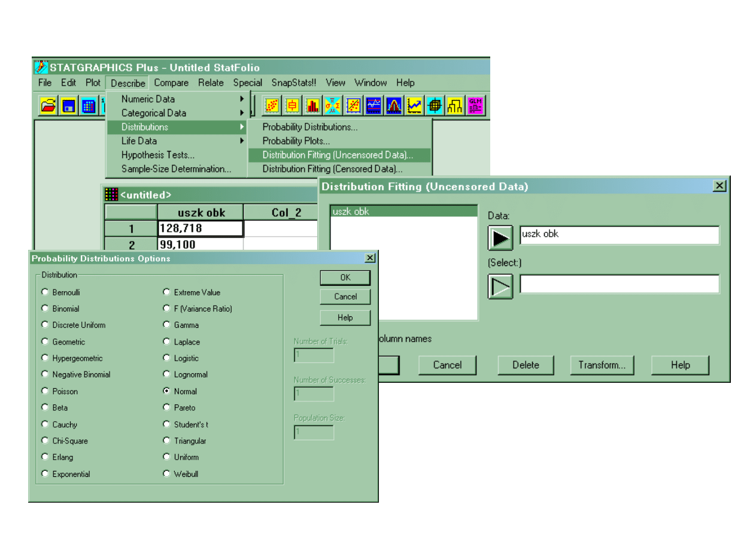This screenshot has width=756, height=535.
Task: Click the normal curve distribution toolbar icon
Action: click(x=394, y=105)
